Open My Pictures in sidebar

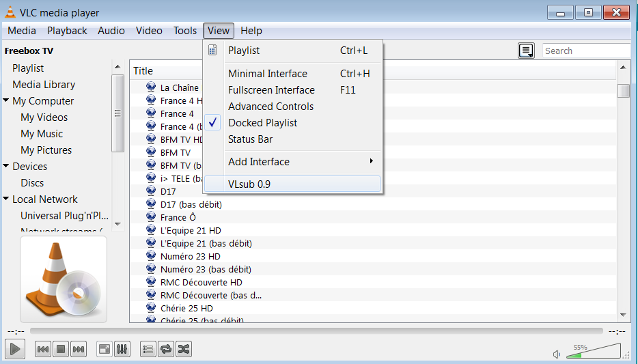(46, 150)
